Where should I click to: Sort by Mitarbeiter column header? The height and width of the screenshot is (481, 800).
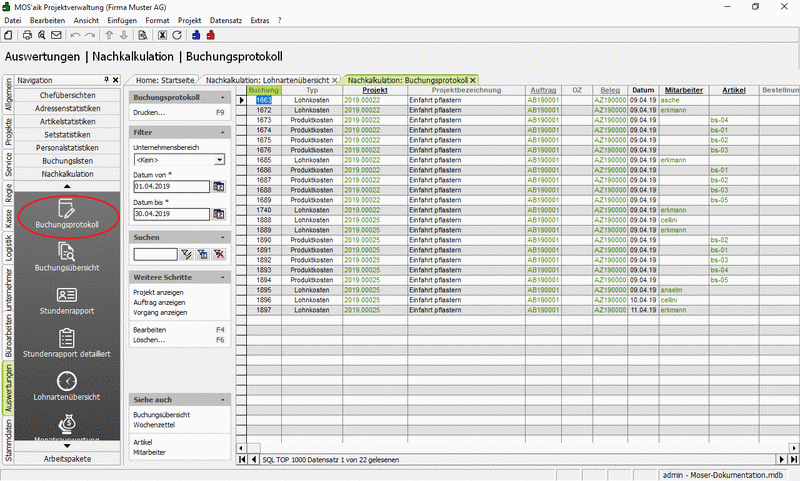point(684,90)
